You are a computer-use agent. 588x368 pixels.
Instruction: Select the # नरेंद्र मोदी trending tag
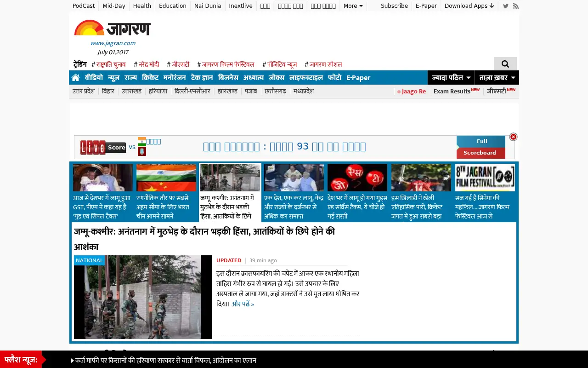point(146,64)
